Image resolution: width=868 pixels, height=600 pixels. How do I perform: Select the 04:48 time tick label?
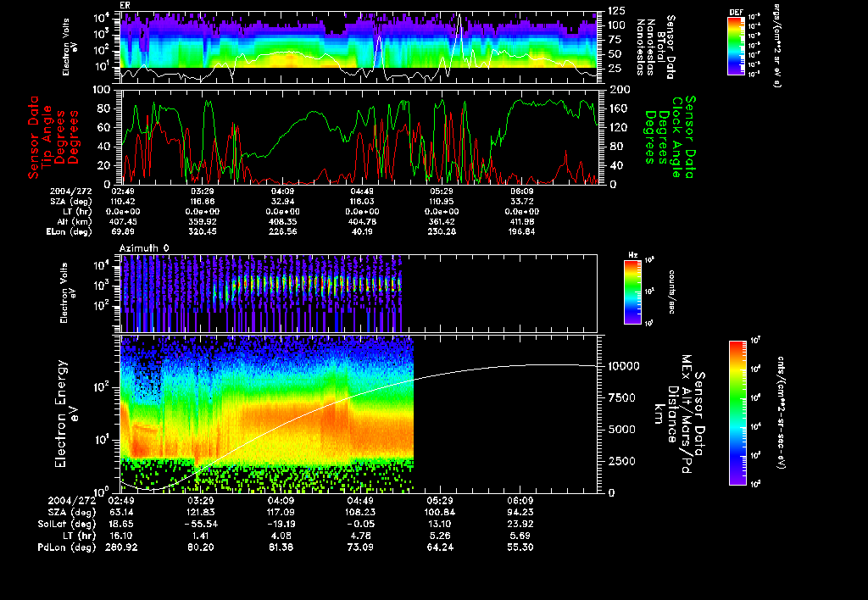[363, 192]
